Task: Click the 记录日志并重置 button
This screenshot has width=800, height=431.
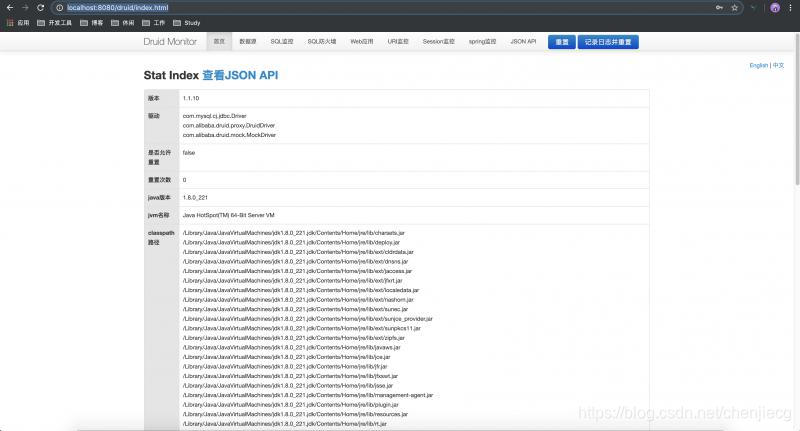Action: (x=608, y=42)
